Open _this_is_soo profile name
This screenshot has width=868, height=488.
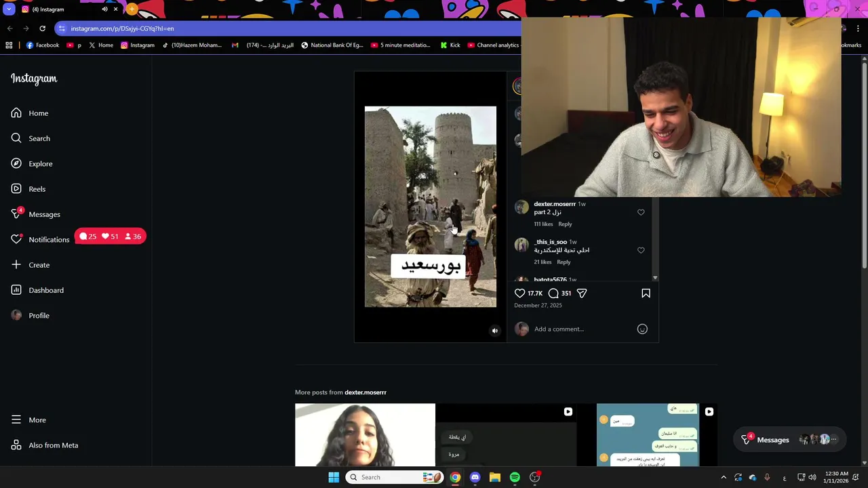(551, 242)
